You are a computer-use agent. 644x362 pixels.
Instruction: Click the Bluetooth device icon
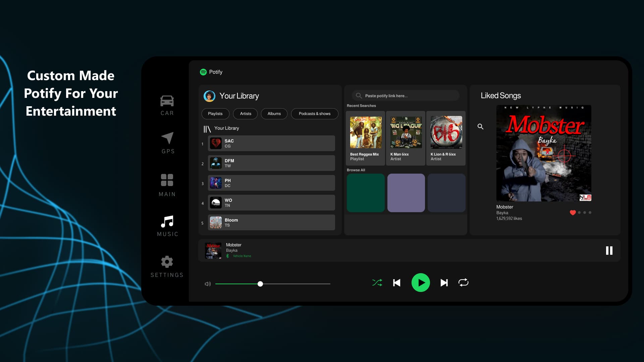tap(227, 256)
